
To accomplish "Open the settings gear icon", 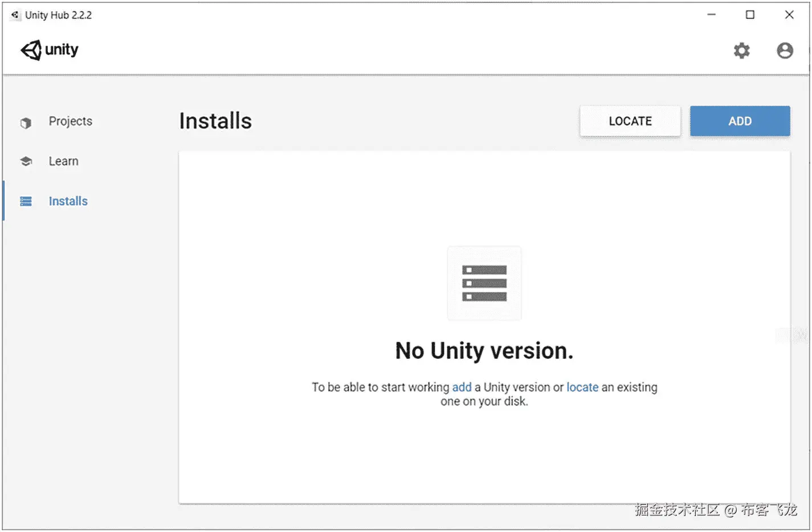I will click(x=741, y=51).
